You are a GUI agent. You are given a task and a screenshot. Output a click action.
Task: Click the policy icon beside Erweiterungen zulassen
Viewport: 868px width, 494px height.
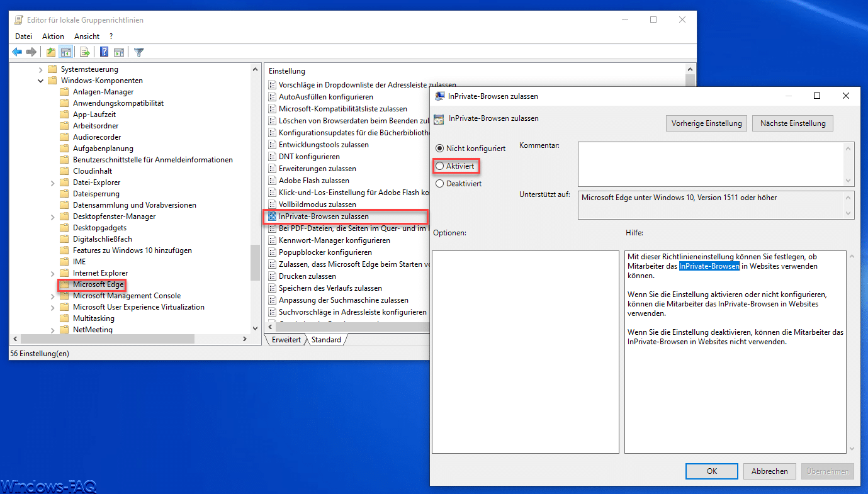(x=273, y=169)
